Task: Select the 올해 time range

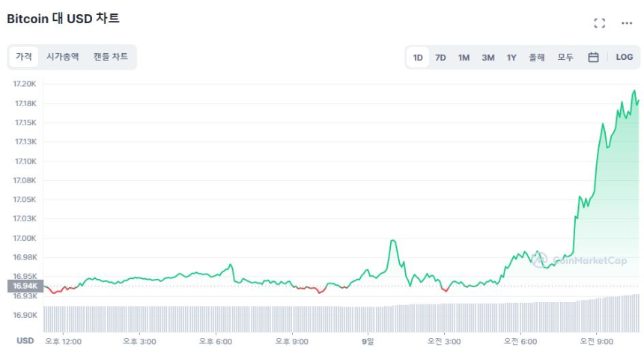Action: (x=536, y=57)
